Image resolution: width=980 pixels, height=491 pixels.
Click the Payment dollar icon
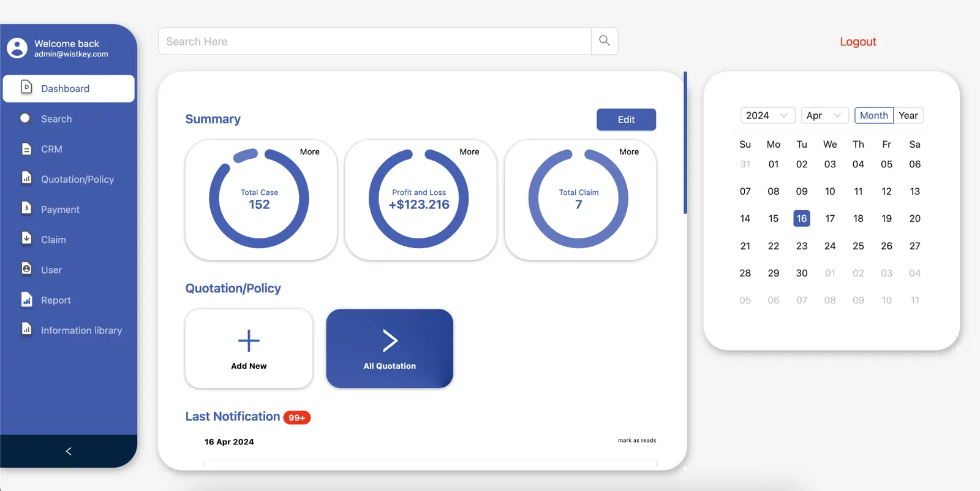click(26, 208)
